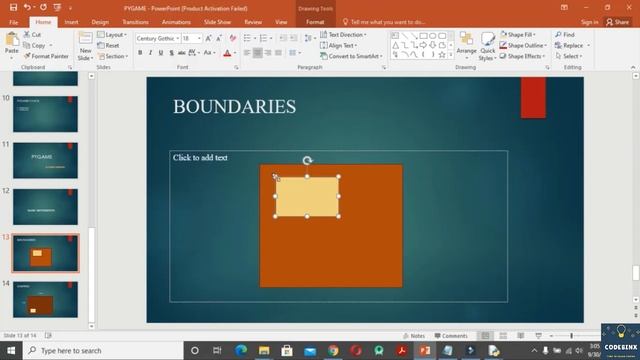Open the Text Direction dropdown

(x=343, y=35)
